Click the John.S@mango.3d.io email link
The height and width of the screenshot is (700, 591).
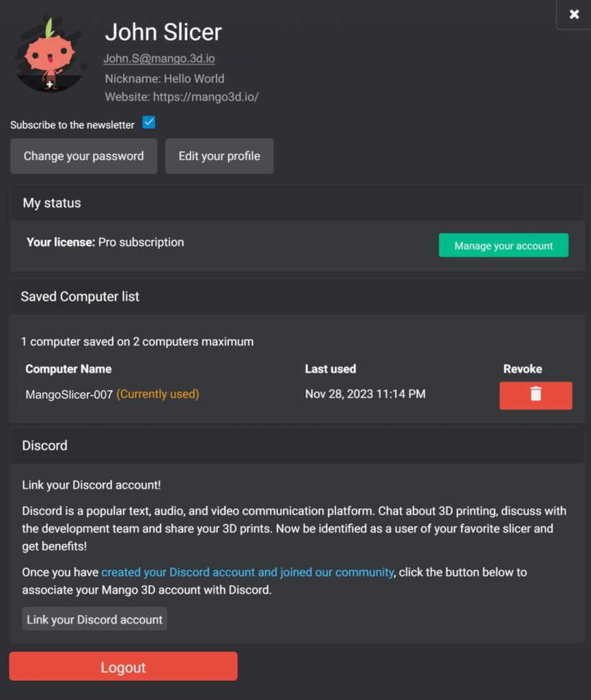(x=159, y=59)
